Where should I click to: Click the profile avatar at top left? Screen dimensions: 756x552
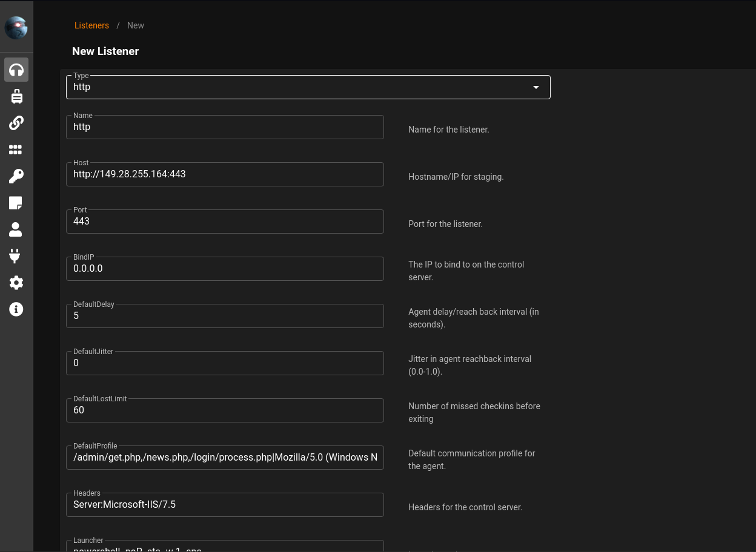(16, 28)
